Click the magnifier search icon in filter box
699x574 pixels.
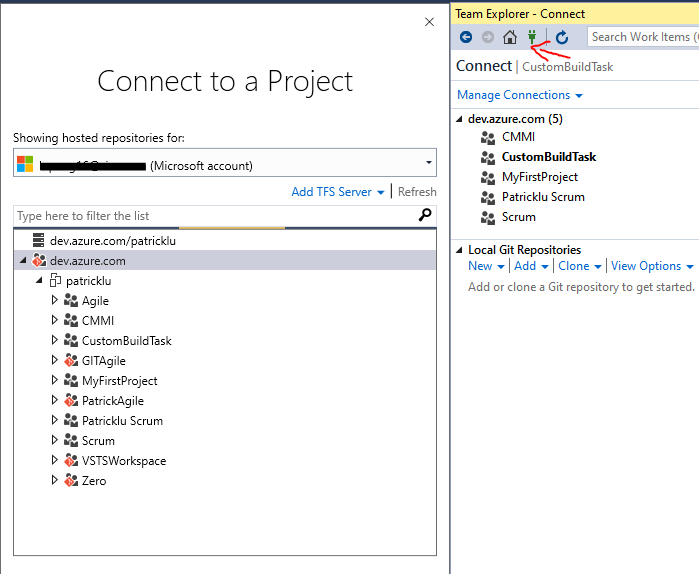[425, 215]
